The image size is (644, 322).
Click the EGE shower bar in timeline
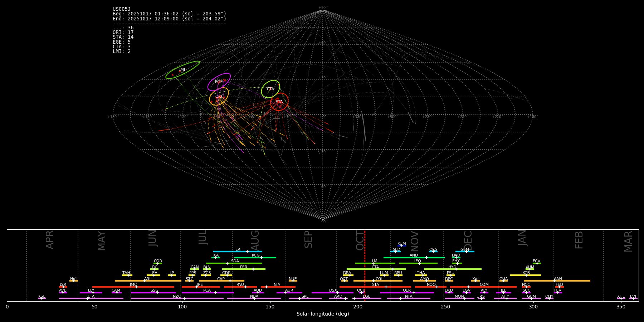pyautogui.click(x=367, y=298)
